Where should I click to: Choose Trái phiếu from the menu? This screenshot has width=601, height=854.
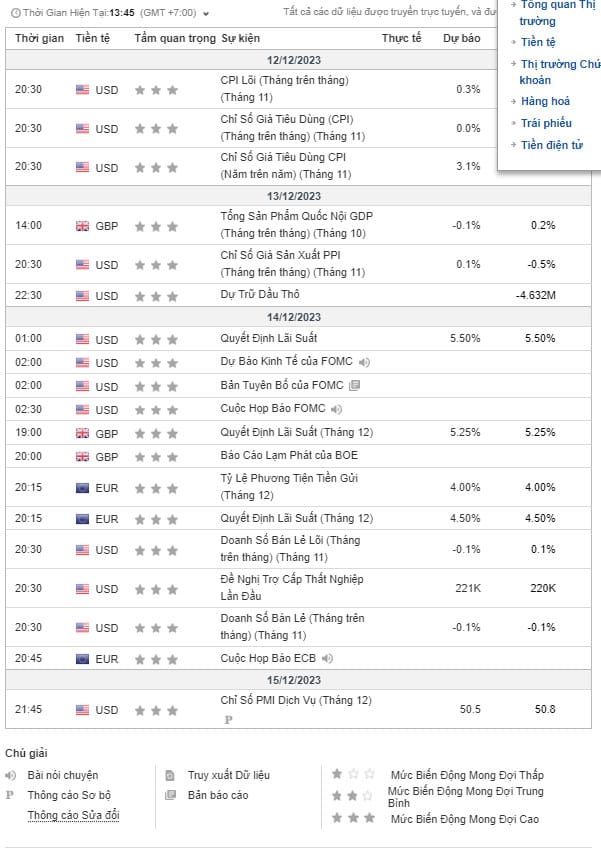(546, 124)
